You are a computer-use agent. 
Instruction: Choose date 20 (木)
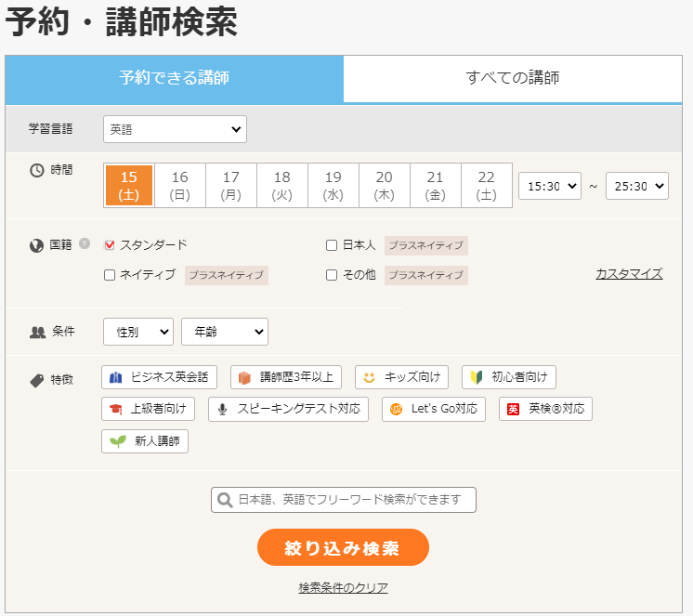pyautogui.click(x=384, y=186)
